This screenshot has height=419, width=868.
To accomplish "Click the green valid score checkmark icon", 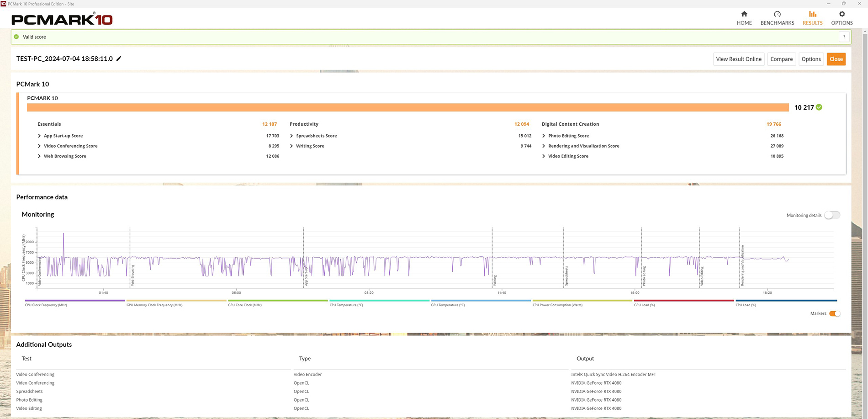I will [16, 37].
